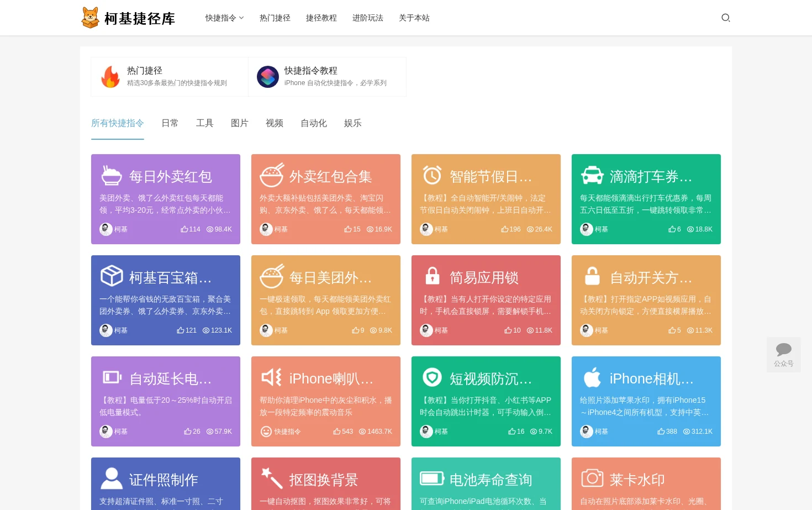Open 进阶玩法 in top navigation
The width and height of the screenshot is (812, 510).
point(368,18)
